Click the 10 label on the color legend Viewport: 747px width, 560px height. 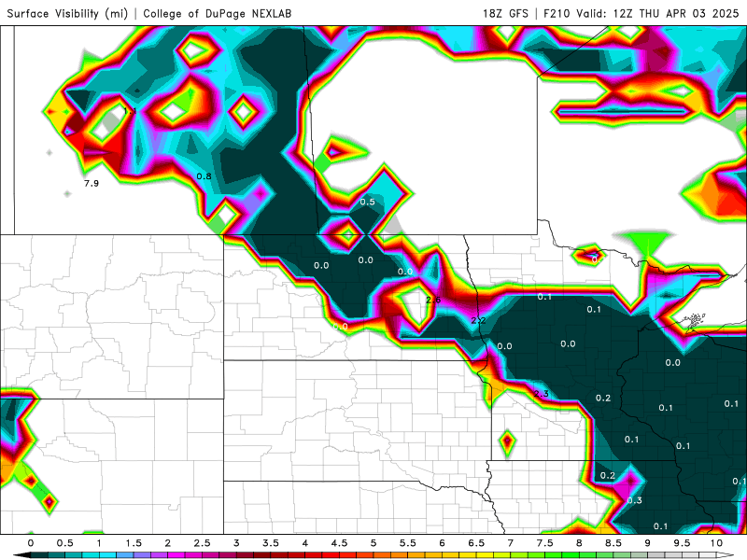pyautogui.click(x=716, y=543)
